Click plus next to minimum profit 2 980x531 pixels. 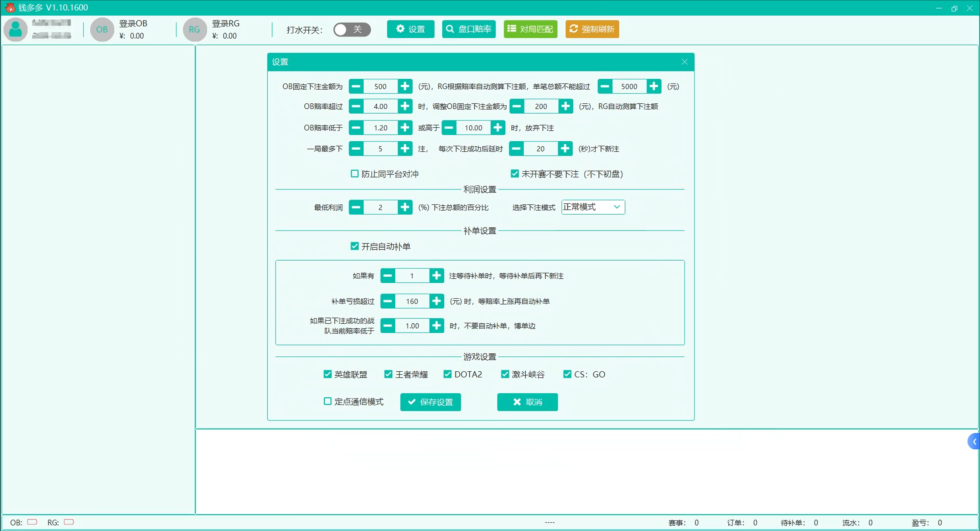click(405, 207)
